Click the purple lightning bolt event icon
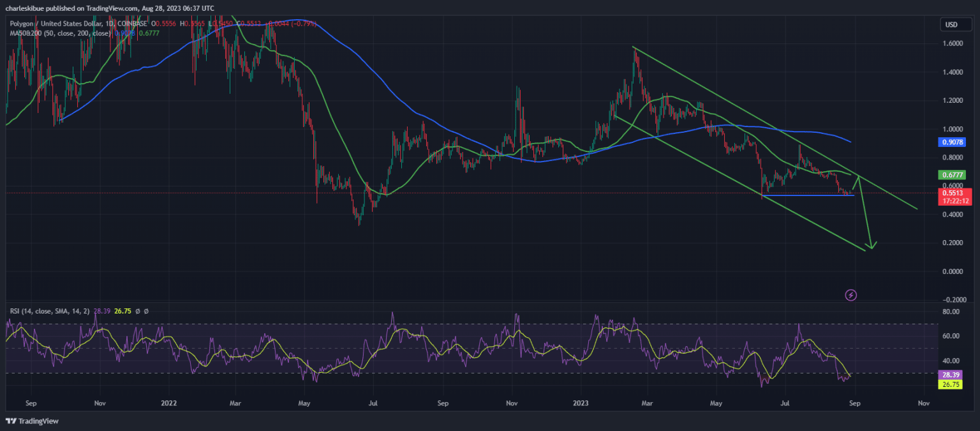980x431 pixels. point(850,295)
